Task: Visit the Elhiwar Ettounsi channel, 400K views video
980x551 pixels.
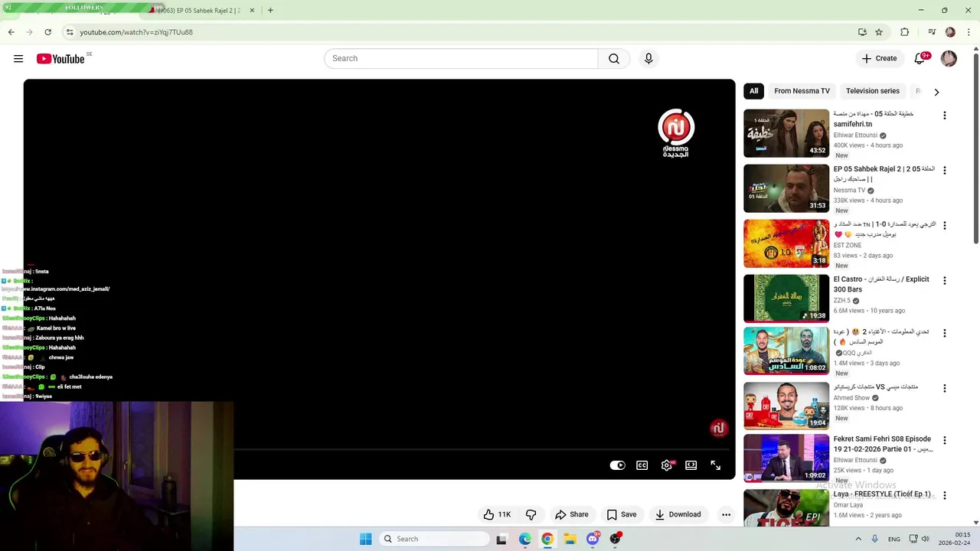Action: (855, 135)
